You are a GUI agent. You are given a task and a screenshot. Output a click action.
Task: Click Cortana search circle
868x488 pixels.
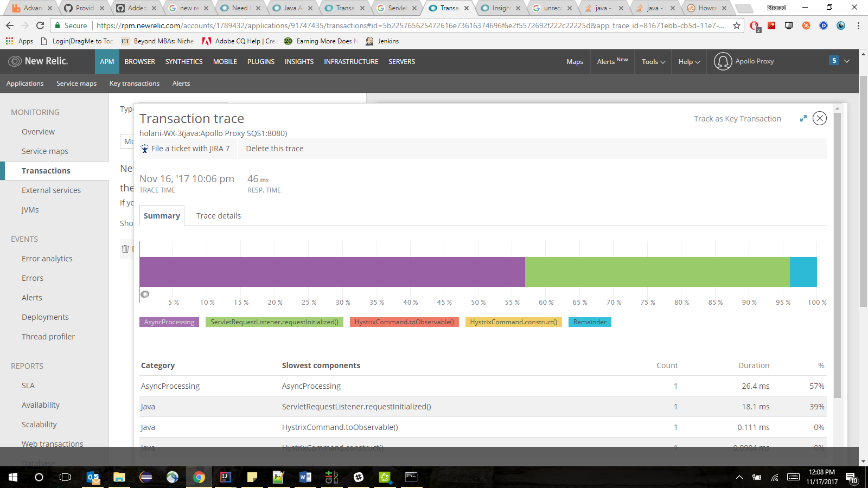tap(39, 477)
